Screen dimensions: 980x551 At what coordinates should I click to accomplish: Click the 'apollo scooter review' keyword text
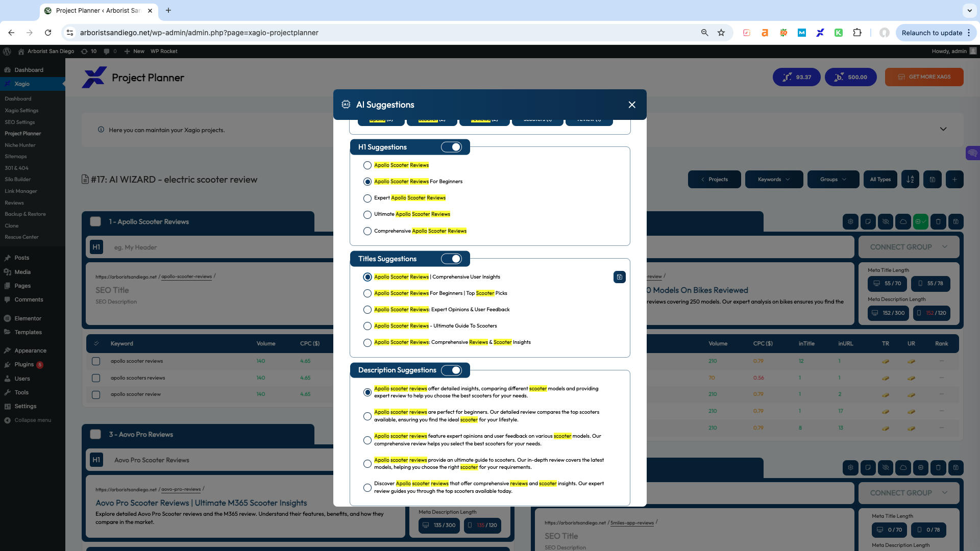136,394
